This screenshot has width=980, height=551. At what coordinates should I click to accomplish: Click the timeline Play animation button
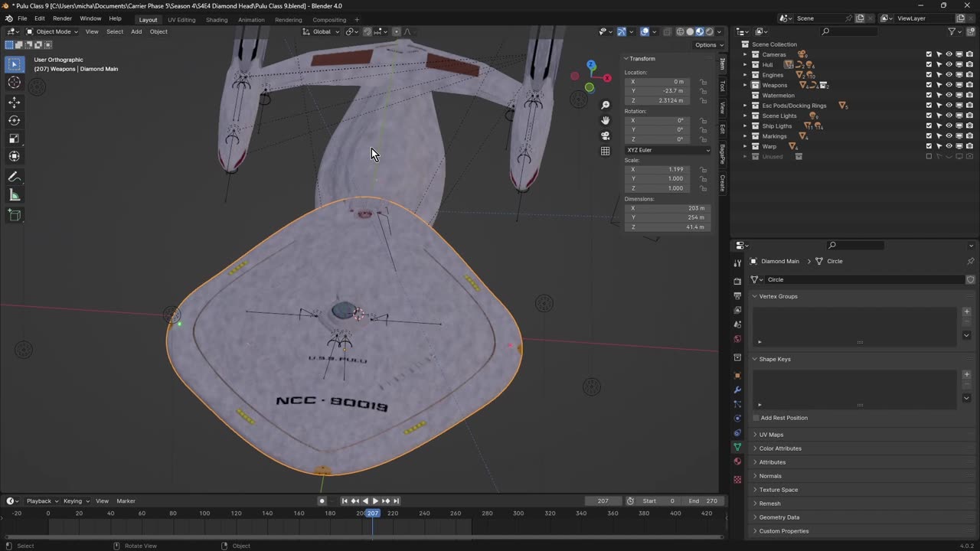(x=375, y=501)
